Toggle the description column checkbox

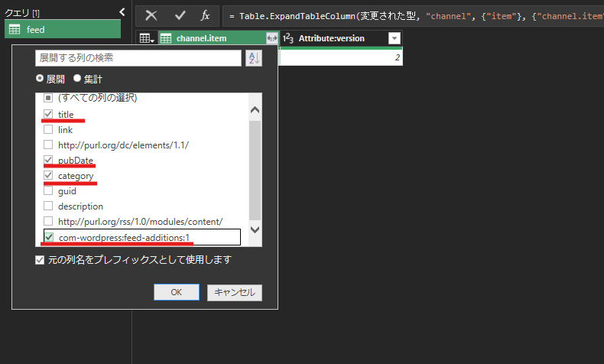pos(48,206)
